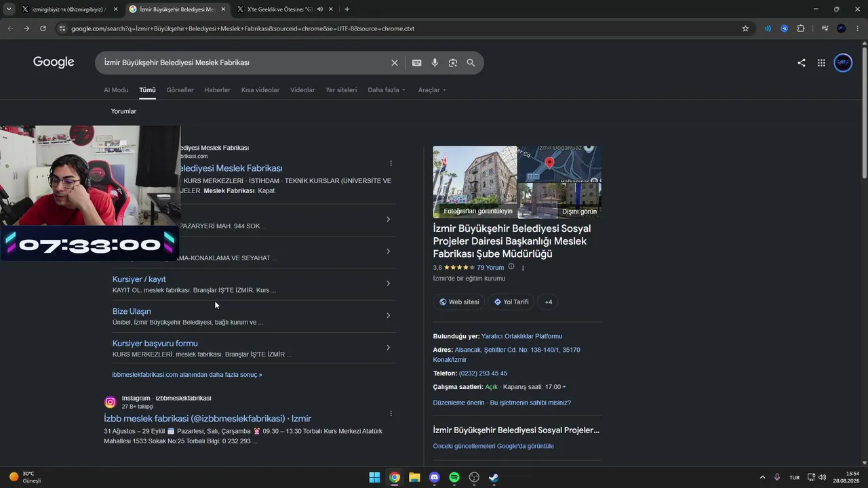Open Chrome extensions puzzle menu
The image size is (868, 488).
pyautogui.click(x=801, y=28)
